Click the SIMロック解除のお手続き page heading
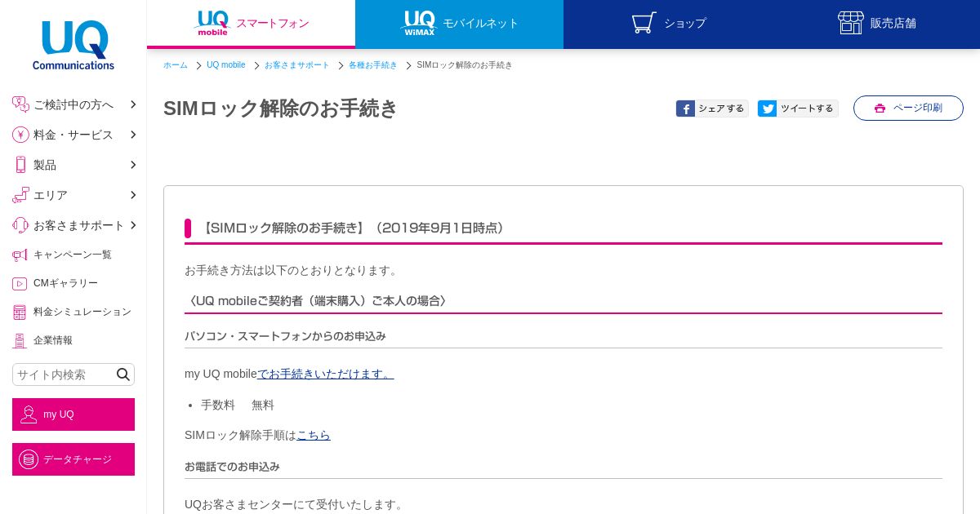Viewport: 980px width, 514px height. point(281,108)
